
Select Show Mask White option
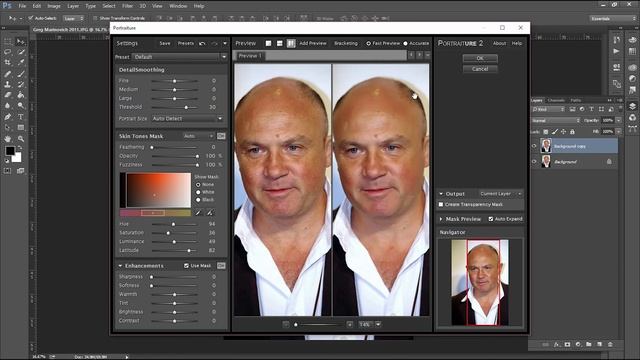pyautogui.click(x=198, y=192)
